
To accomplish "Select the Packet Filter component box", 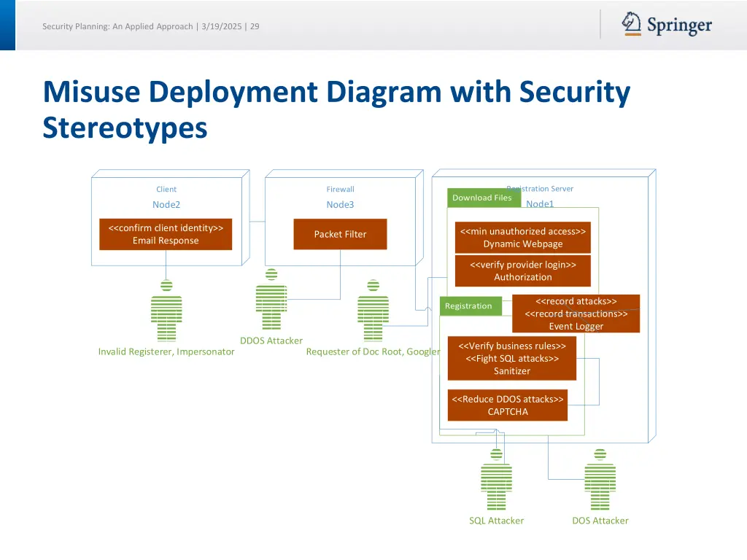I will point(340,234).
